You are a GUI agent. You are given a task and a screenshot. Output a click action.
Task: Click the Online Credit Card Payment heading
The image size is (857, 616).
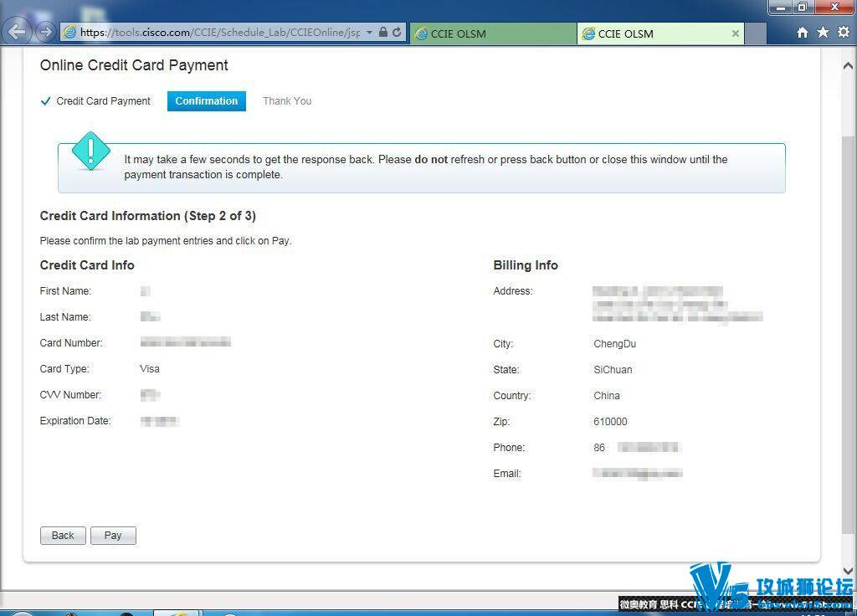[134, 65]
